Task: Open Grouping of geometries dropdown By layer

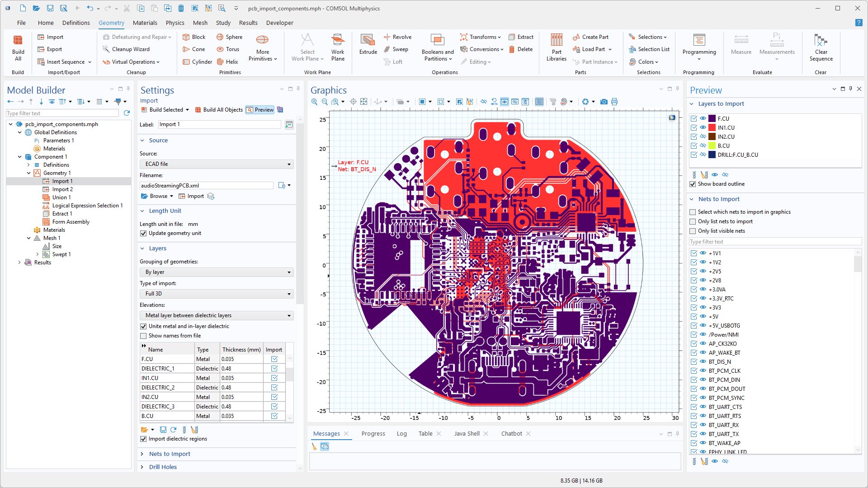Action: pyautogui.click(x=217, y=272)
